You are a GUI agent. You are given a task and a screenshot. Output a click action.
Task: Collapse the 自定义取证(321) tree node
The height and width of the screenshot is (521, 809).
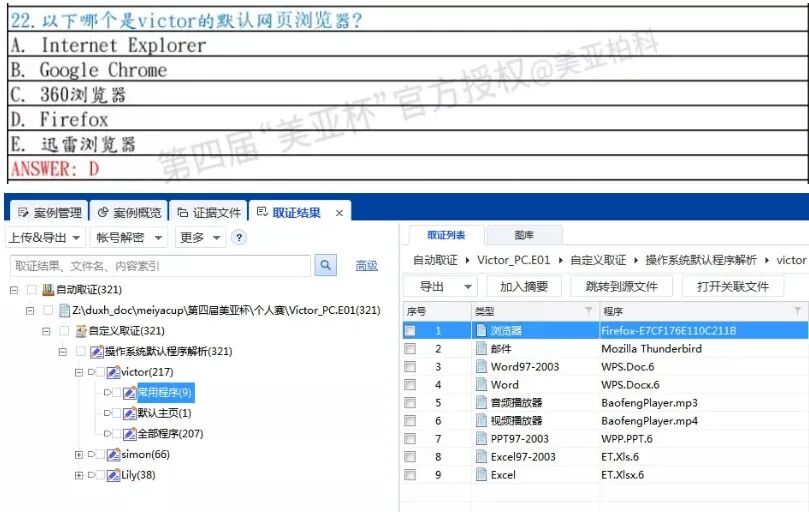point(46,331)
